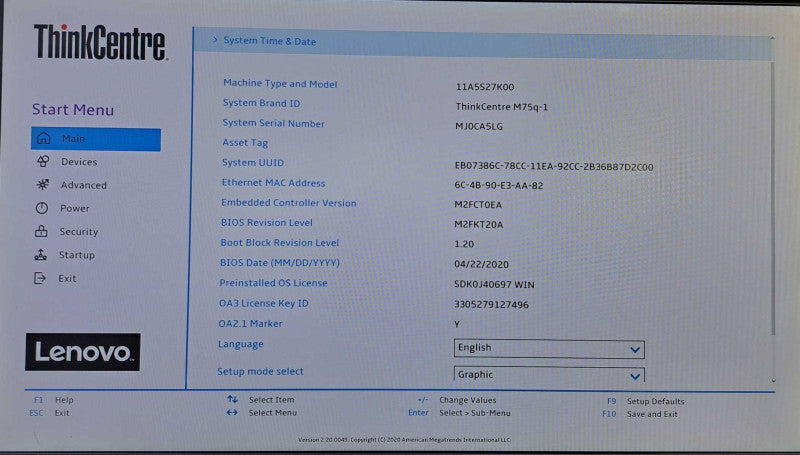Viewport: 800px width, 455px height.
Task: Choose the Exit menu entry
Action: (x=67, y=279)
